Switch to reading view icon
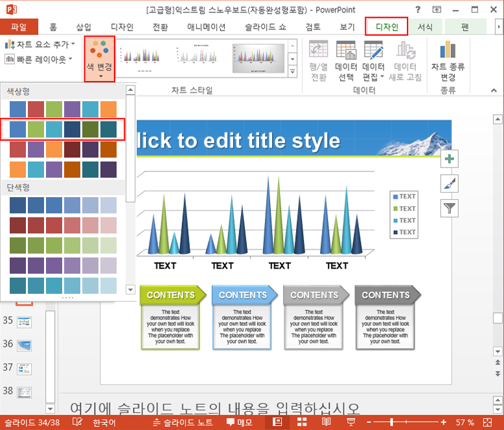504x430 pixels. point(326,422)
